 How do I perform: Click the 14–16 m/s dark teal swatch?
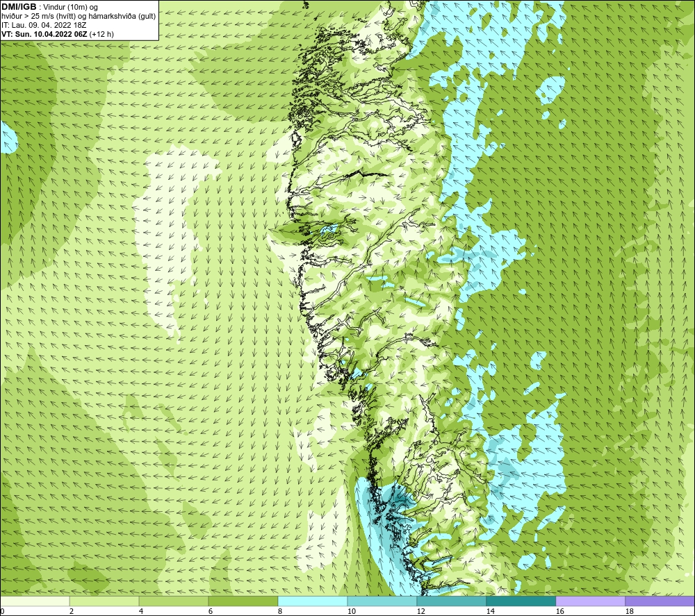521,601
